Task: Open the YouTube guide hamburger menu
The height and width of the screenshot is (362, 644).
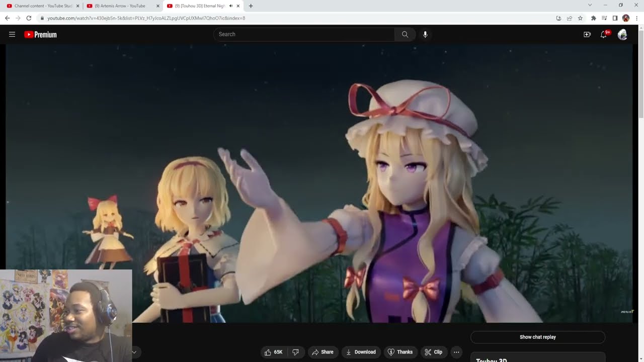Action: pos(12,34)
